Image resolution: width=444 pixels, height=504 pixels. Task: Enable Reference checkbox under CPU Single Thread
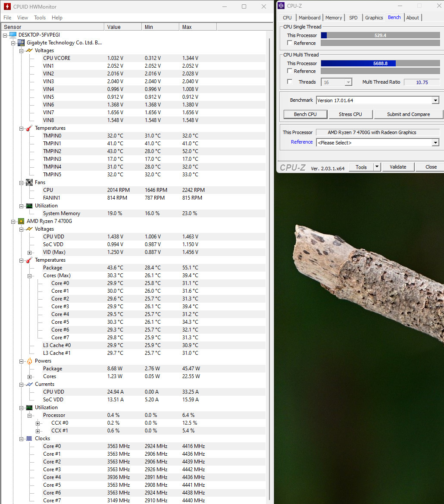point(290,43)
